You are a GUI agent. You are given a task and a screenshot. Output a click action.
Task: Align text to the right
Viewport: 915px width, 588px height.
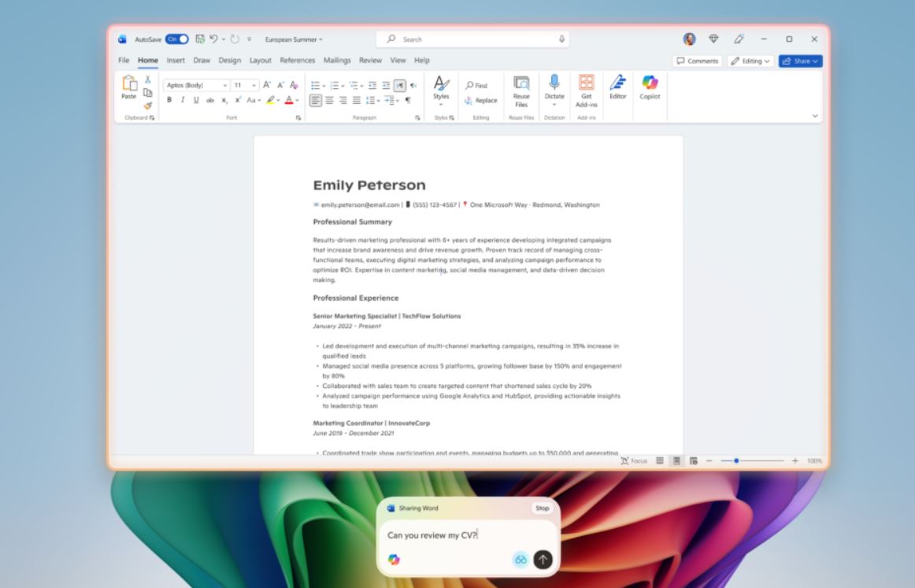343,100
